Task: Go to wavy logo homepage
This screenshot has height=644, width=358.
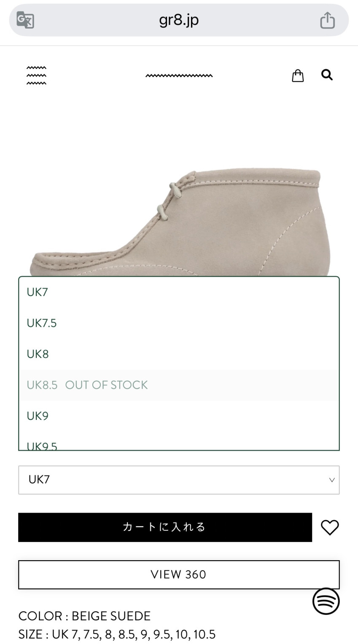Action: [x=179, y=76]
